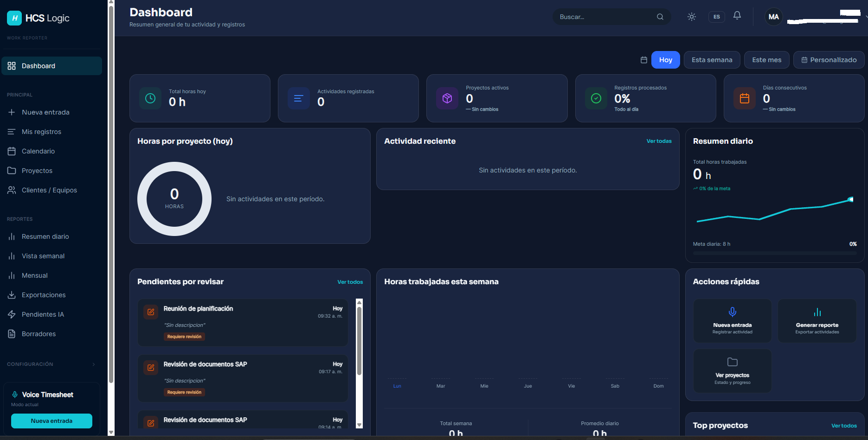The width and height of the screenshot is (868, 440).
Task: Click the Clientes / Equipos people icon
Action: [12, 190]
